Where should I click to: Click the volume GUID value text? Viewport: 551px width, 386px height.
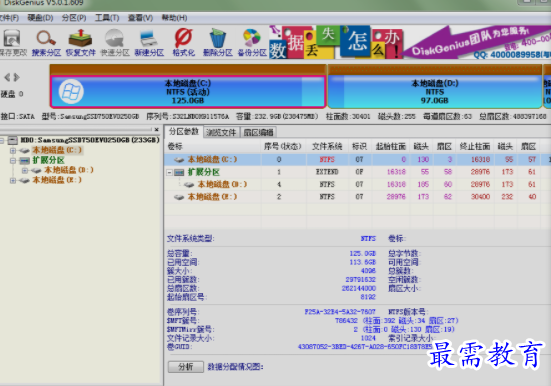(365, 347)
